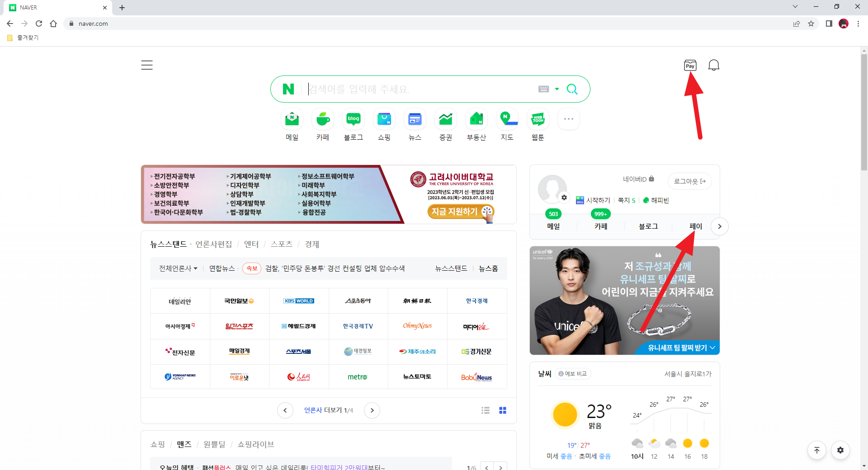This screenshot has height=470, width=868.
Task: Open 메일 tab in profile panel
Action: (553, 226)
